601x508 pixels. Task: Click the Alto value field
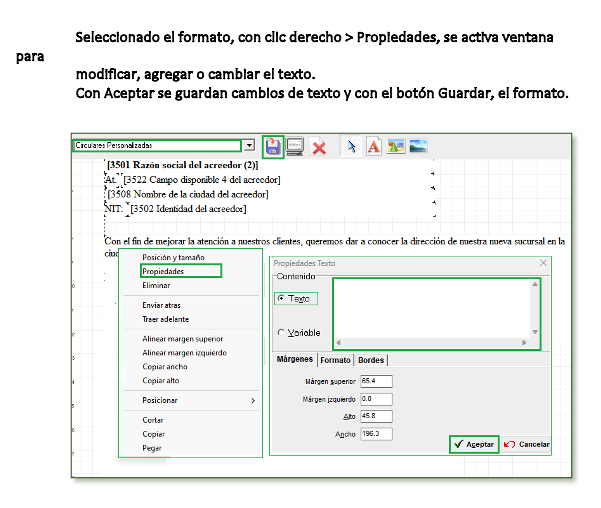click(376, 416)
